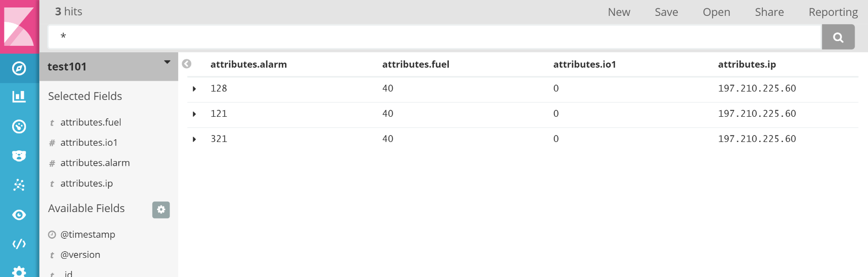Screen dimensions: 868x277
Task: Open the test101 index pattern dropdown
Action: point(167,62)
